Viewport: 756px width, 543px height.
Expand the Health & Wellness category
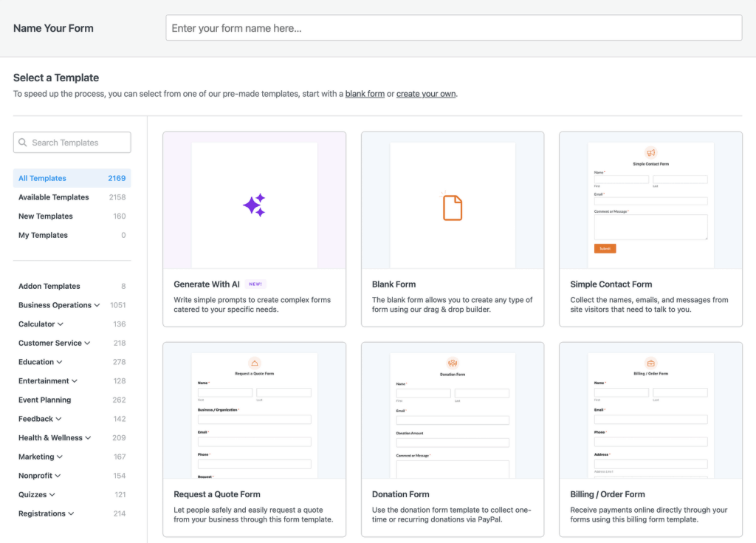click(x=89, y=438)
